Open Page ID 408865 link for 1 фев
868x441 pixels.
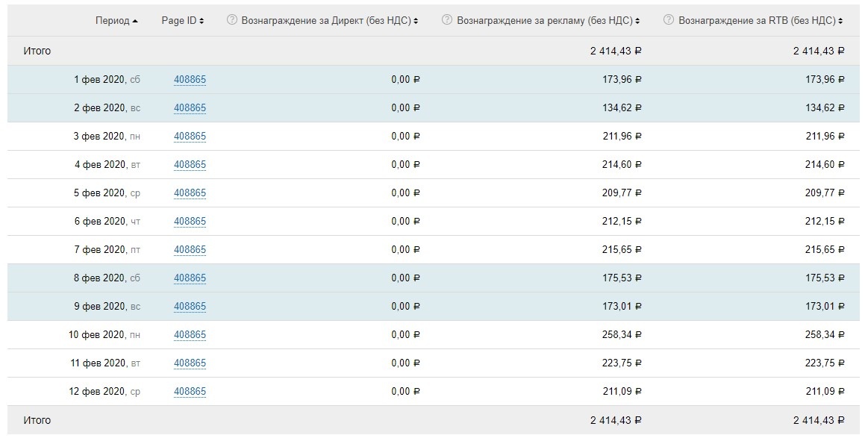(x=190, y=80)
